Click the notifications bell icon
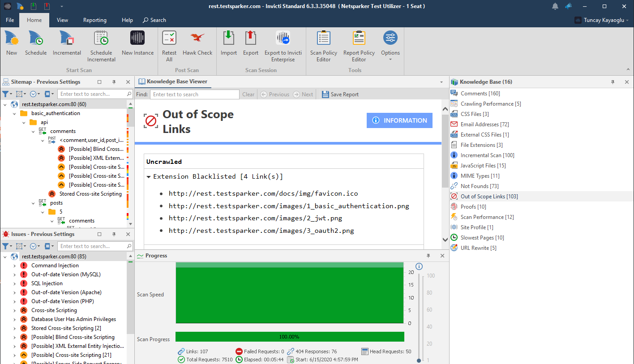The height and width of the screenshot is (364, 634). tap(555, 6)
